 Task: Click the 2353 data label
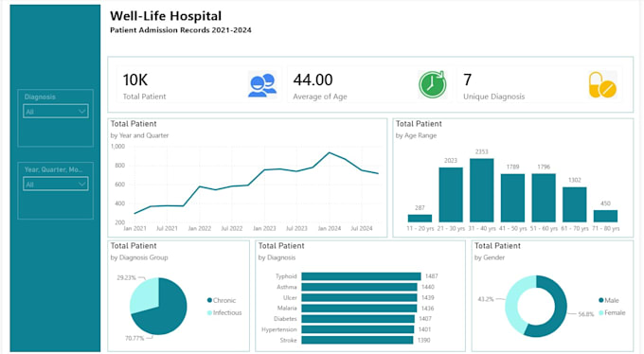click(482, 152)
